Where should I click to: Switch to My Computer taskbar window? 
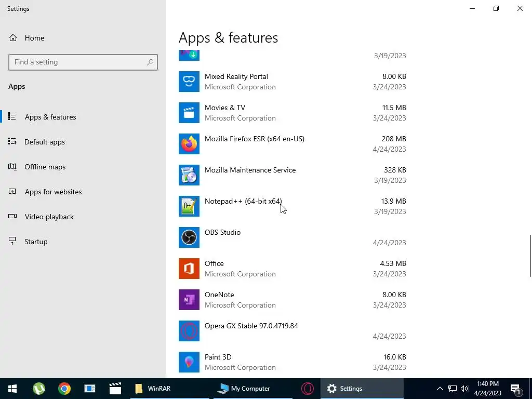click(253, 389)
